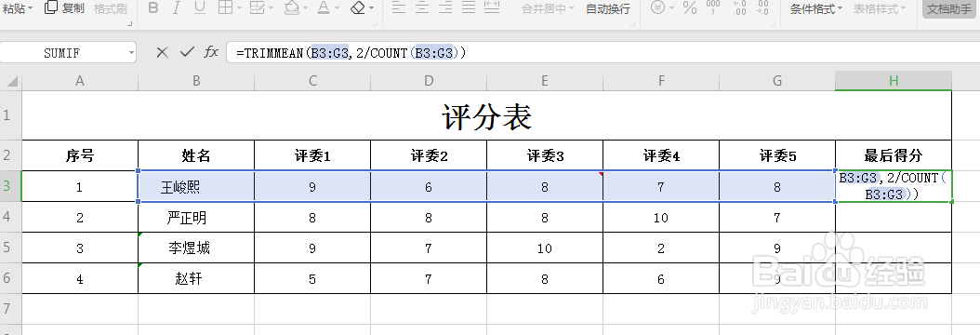
Task: Click the select-all corner triangle
Action: [11, 81]
